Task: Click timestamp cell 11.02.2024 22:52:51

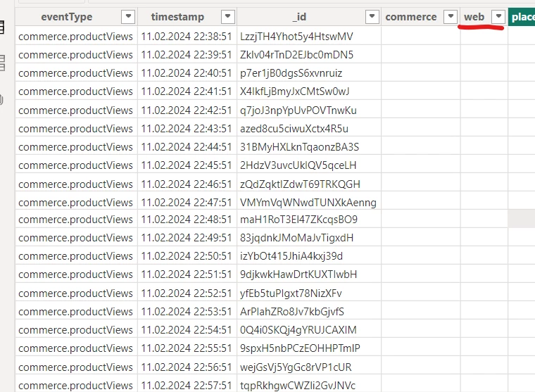Action: (187, 293)
